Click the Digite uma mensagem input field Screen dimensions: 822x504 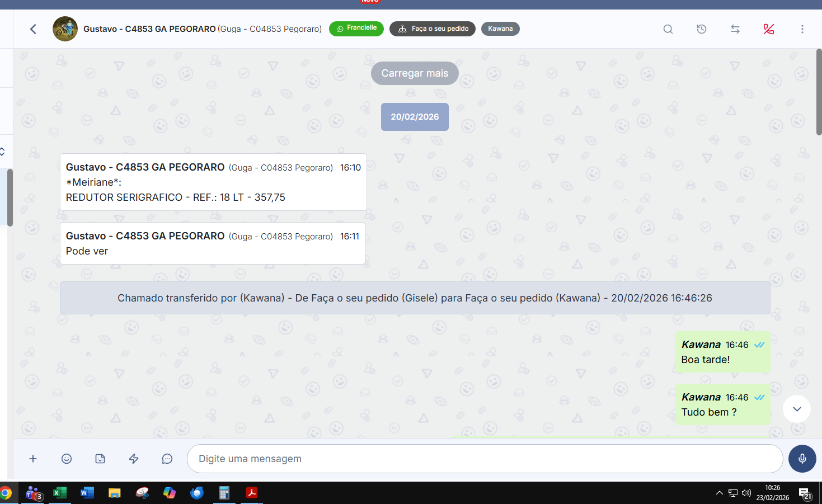pos(484,459)
